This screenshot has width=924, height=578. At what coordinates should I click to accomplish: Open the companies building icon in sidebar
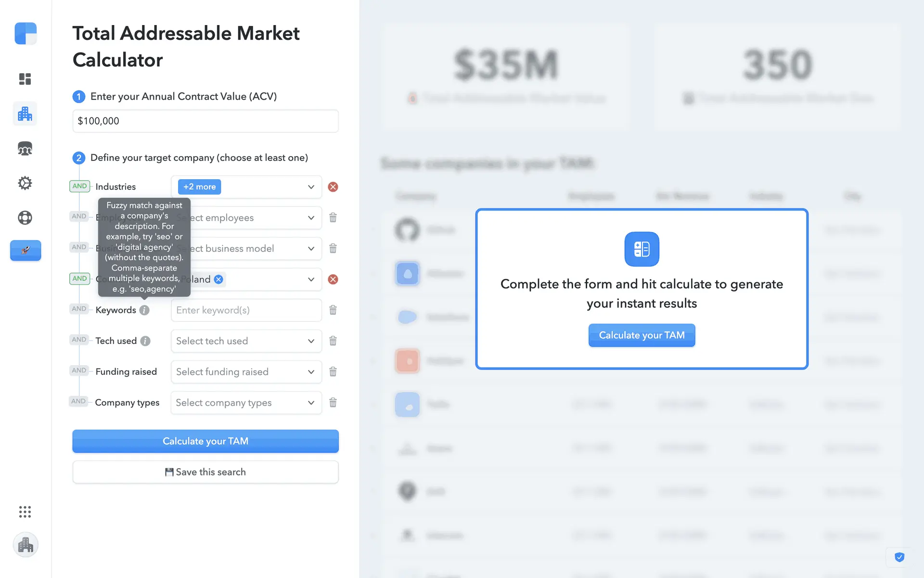pyautogui.click(x=25, y=114)
